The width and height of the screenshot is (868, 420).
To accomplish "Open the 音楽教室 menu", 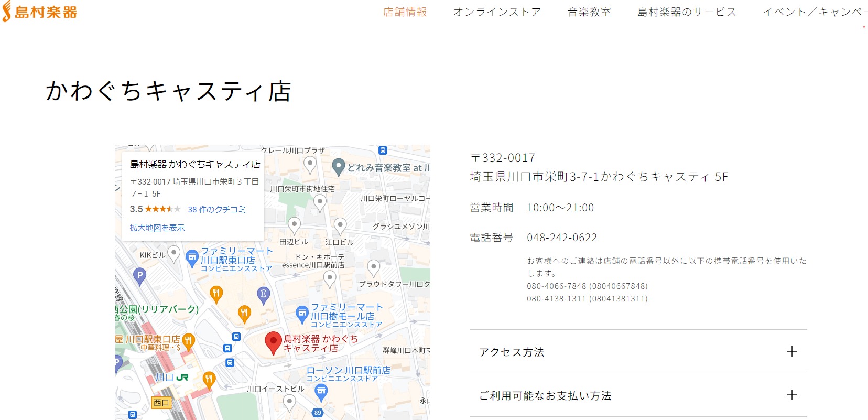I will click(589, 12).
